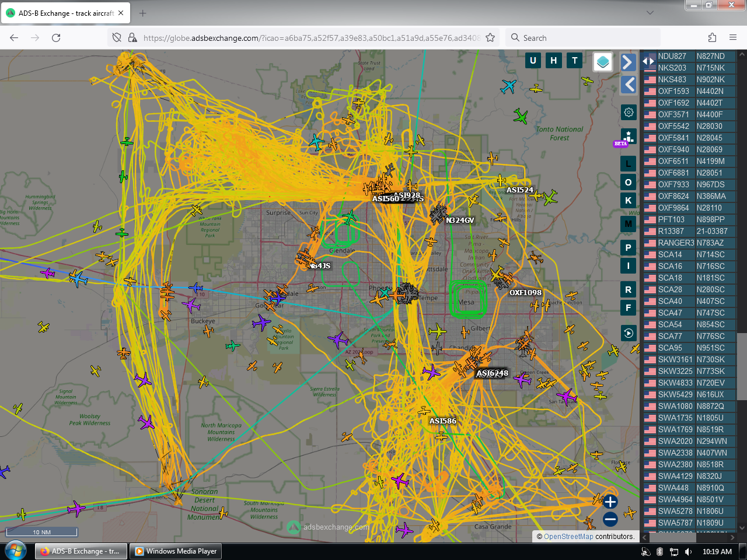Select SWA5787 row in aircraft list
Viewport: 747px width, 560px height.
tap(690, 523)
